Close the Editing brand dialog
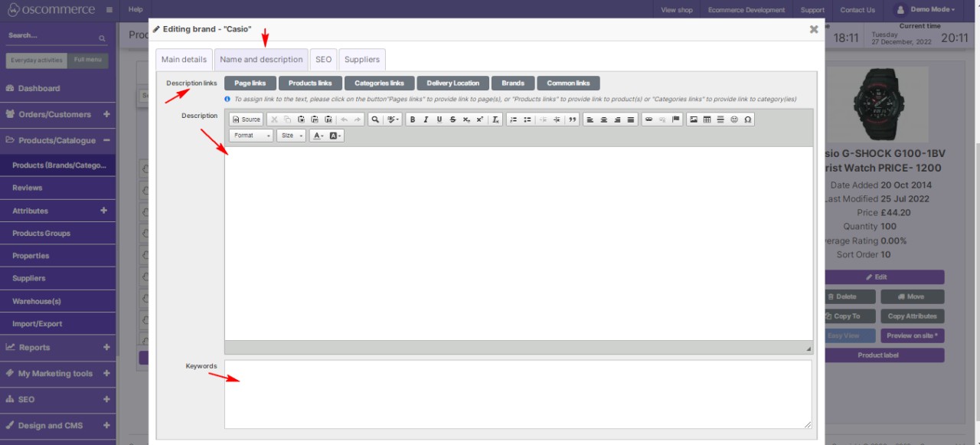Viewport: 980px width, 445px height. pyautogui.click(x=814, y=29)
